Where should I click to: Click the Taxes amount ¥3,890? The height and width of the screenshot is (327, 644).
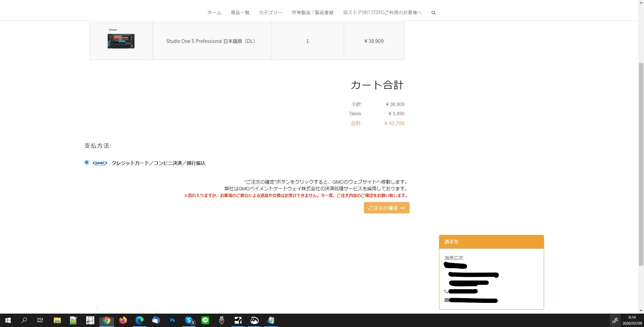click(396, 114)
